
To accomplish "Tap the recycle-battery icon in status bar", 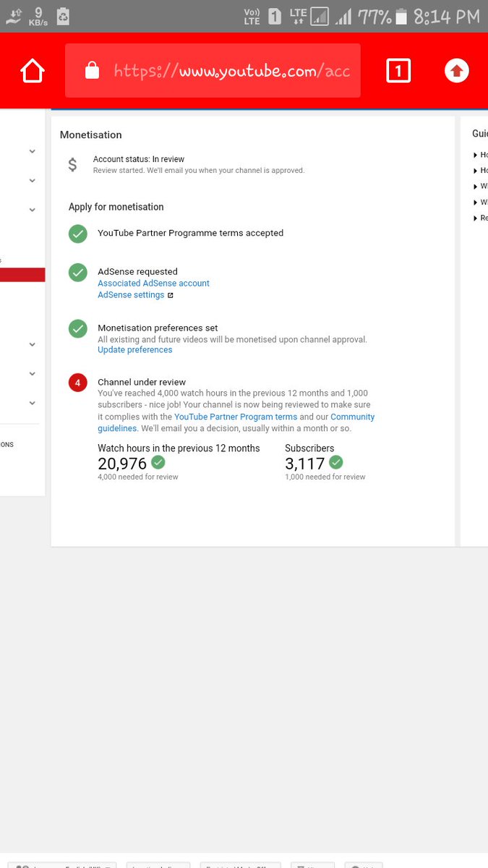I will click(63, 16).
